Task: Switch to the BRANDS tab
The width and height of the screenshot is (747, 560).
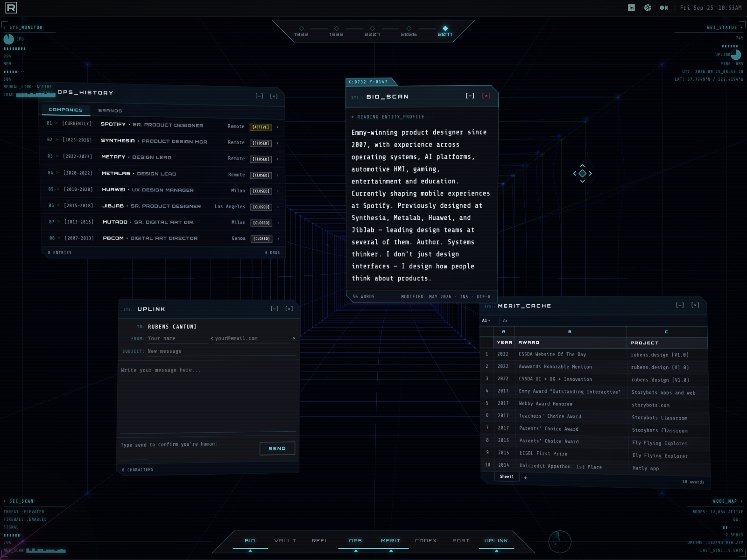Action: [x=110, y=111]
